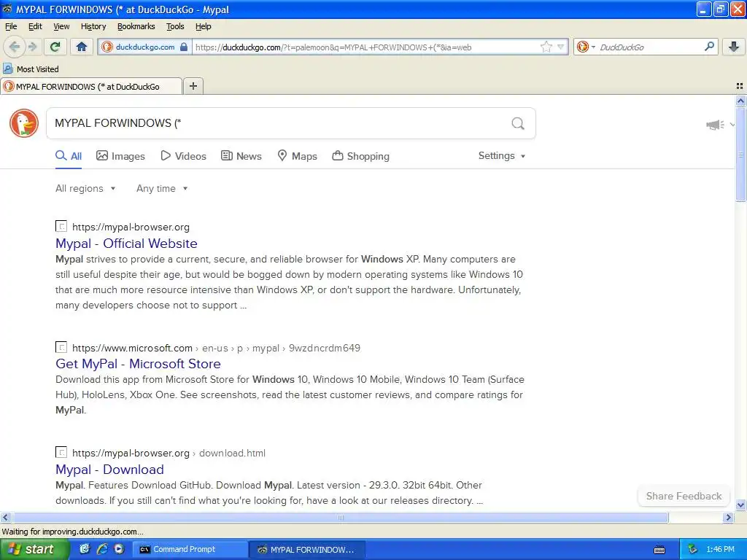Open the Mypal - Download link
This screenshot has width=747, height=560.
(109, 470)
